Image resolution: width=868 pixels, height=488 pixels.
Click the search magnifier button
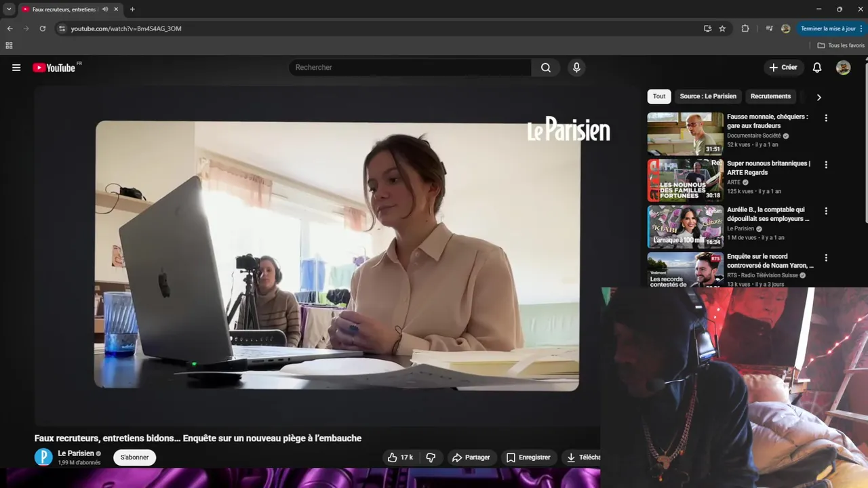[546, 68]
